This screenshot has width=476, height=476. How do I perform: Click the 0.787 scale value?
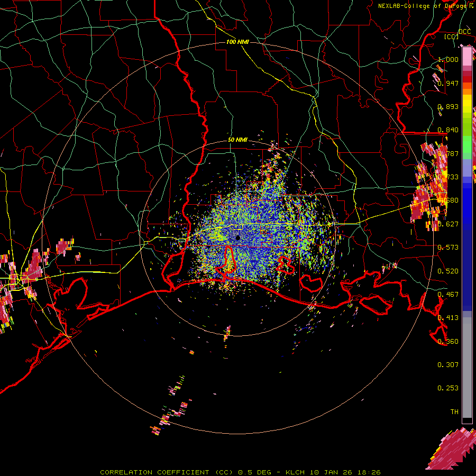[x=448, y=153]
